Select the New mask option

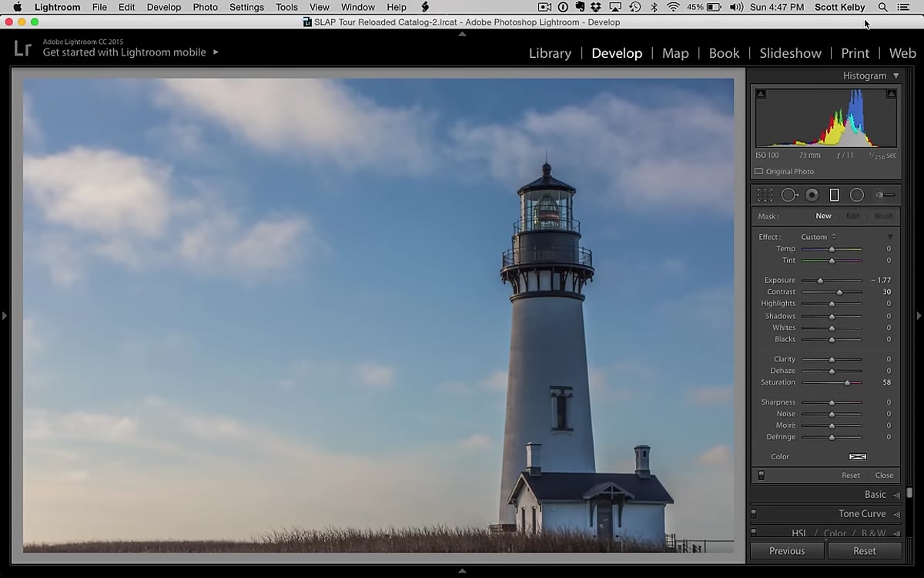pos(824,217)
